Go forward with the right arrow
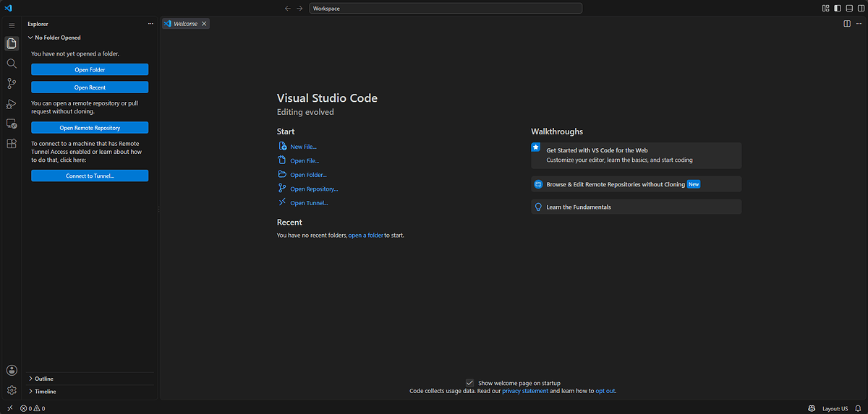Viewport: 868px width, 414px height. click(299, 8)
